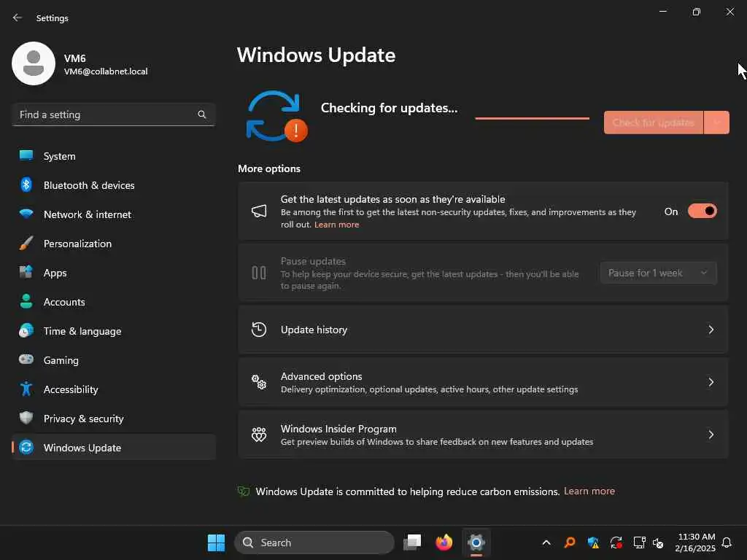
Task: Click the Windows Update tray icon with red dot
Action: click(x=616, y=542)
